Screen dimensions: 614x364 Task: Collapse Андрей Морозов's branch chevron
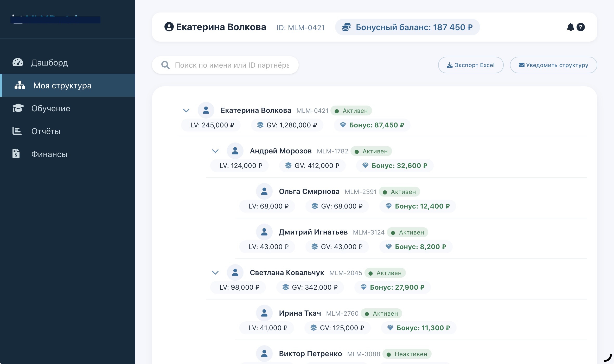pyautogui.click(x=215, y=151)
